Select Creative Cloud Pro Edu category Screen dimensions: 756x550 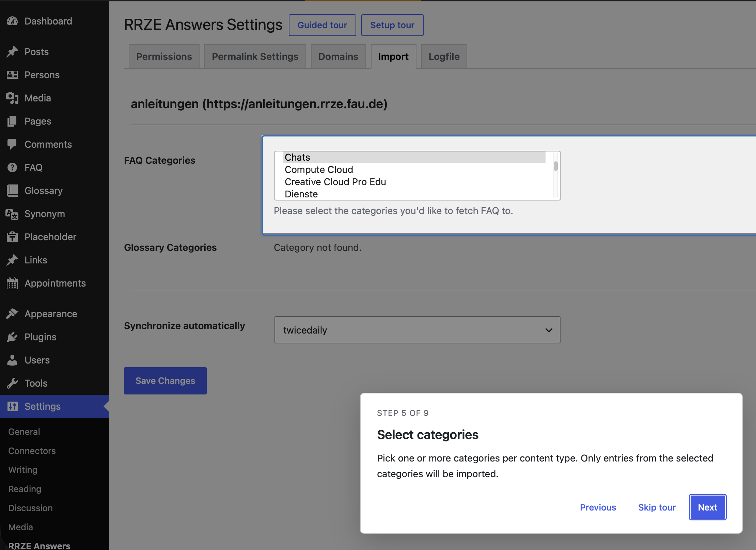click(x=414, y=182)
